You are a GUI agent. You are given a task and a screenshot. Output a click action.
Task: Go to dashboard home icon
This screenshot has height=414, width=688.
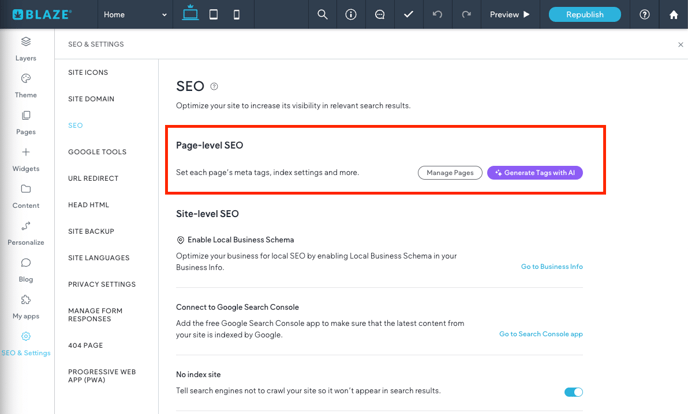point(673,15)
